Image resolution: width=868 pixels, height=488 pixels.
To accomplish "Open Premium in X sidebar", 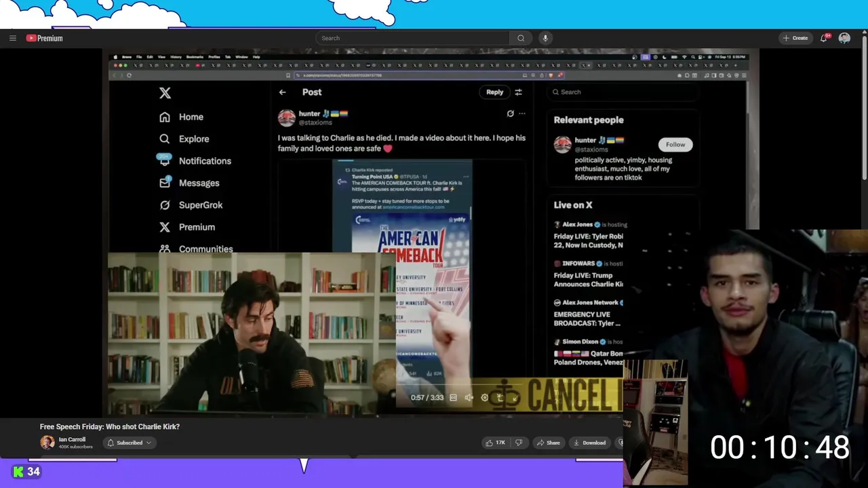I will pyautogui.click(x=197, y=227).
